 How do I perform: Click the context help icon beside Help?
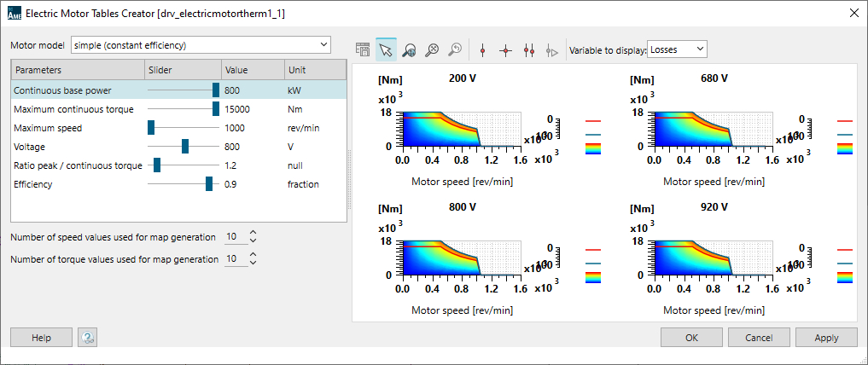click(x=87, y=338)
